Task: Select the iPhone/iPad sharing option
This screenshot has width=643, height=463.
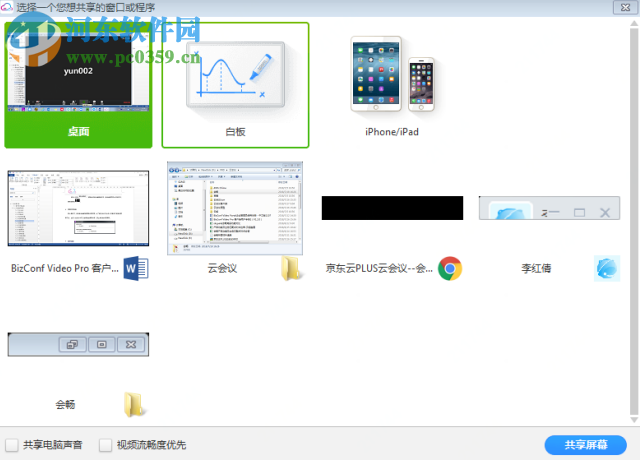Action: (x=392, y=85)
